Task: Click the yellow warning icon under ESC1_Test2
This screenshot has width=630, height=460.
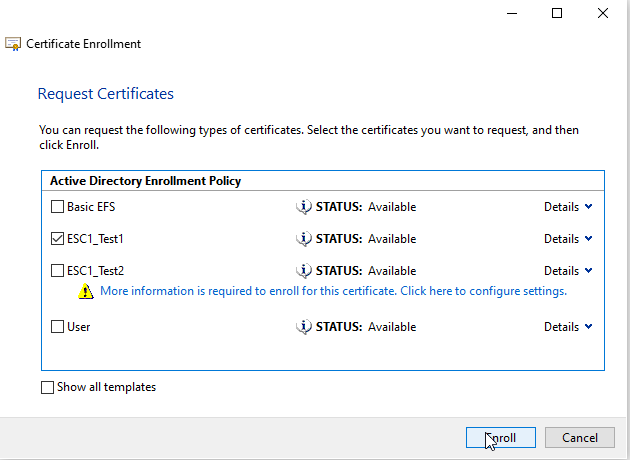Action: tap(87, 292)
